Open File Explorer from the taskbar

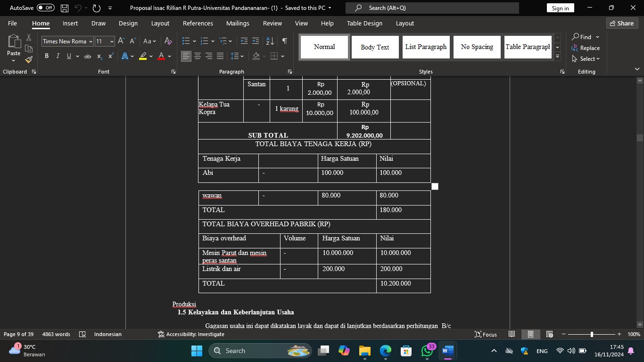[x=364, y=351]
